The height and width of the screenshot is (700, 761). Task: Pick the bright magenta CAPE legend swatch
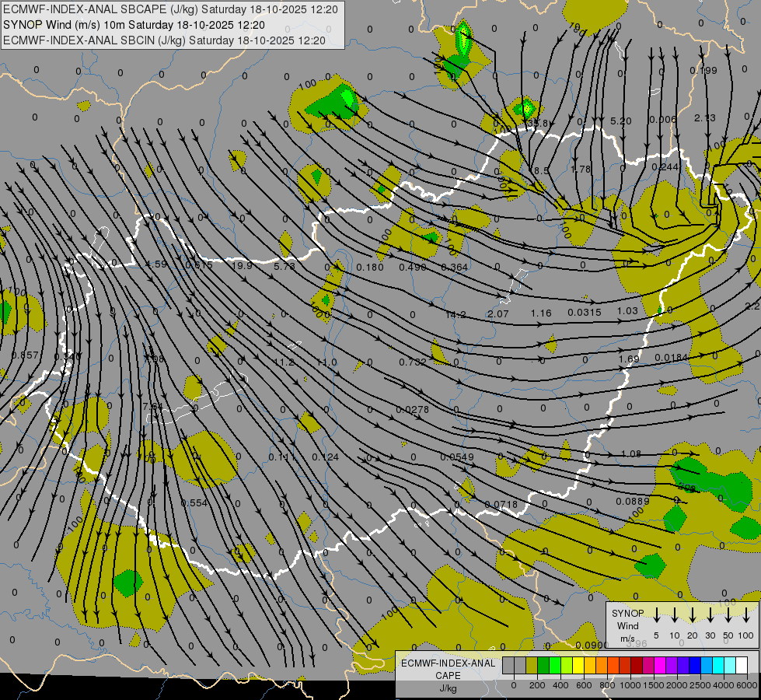point(660,665)
